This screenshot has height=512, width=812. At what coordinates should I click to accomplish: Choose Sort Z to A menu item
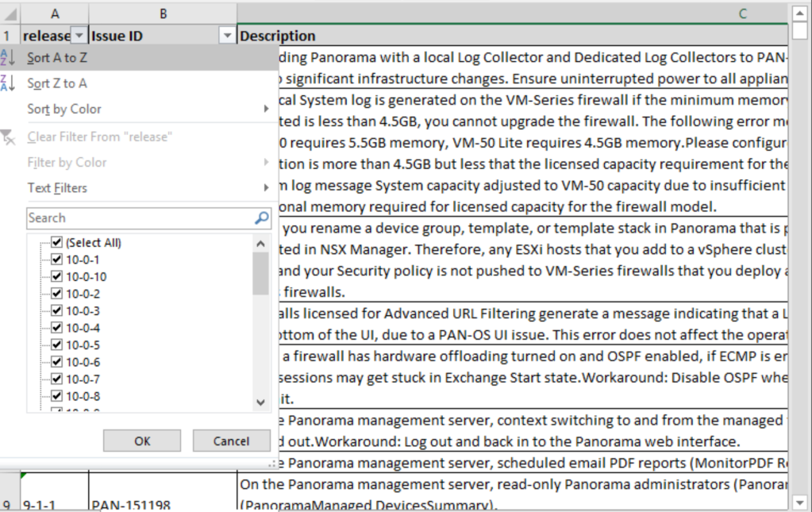(57, 83)
